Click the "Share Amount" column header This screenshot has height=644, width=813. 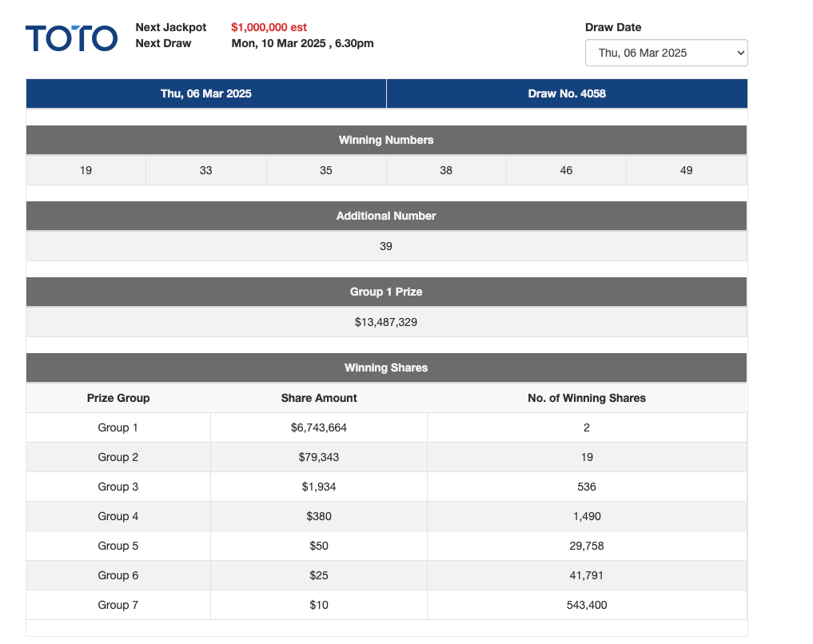(x=318, y=398)
